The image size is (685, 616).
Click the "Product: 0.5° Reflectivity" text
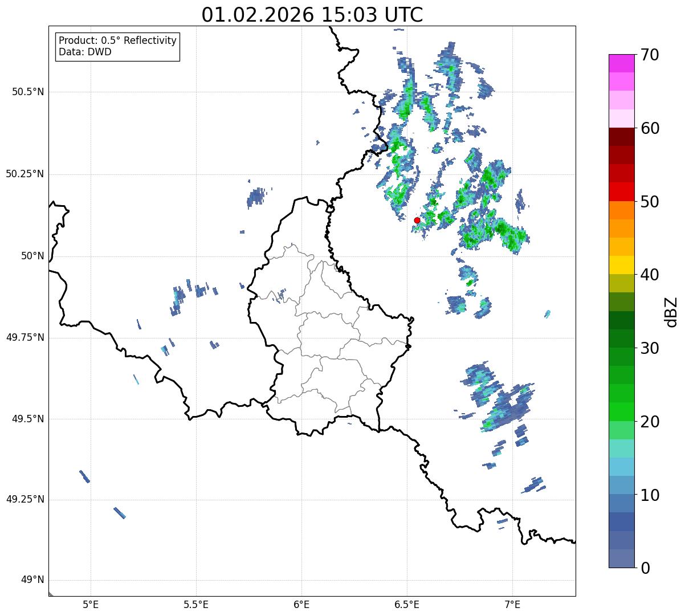[x=118, y=41]
